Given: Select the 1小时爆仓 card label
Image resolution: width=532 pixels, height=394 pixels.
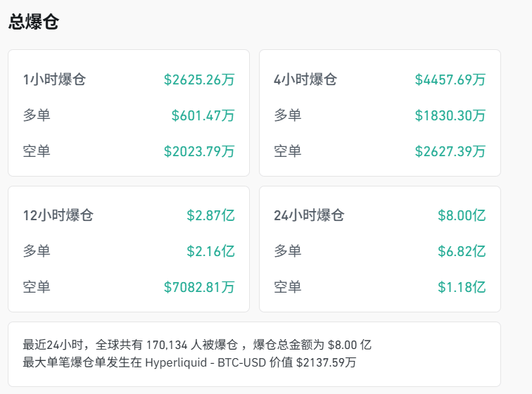Looking at the screenshot, I should [x=54, y=80].
